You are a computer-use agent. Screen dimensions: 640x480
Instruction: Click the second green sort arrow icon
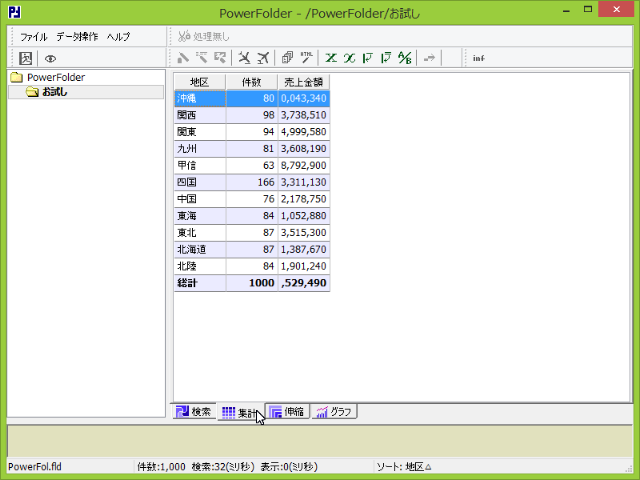coord(386,58)
